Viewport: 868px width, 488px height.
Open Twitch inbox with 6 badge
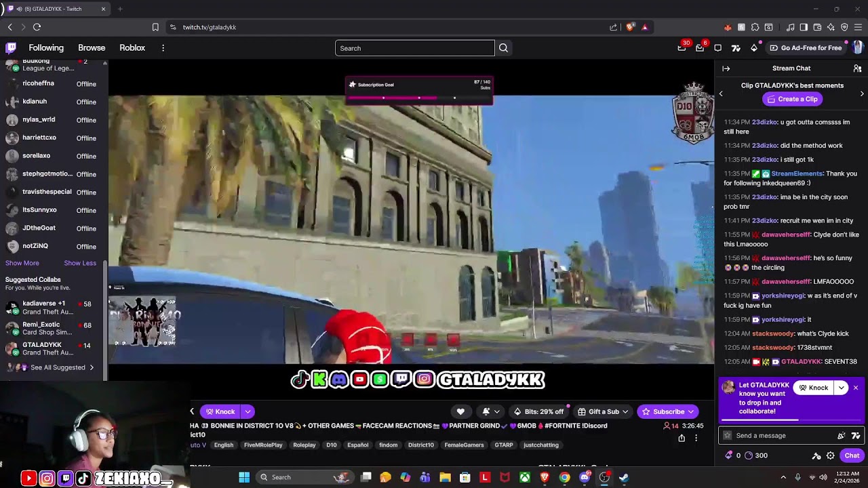[x=700, y=48]
